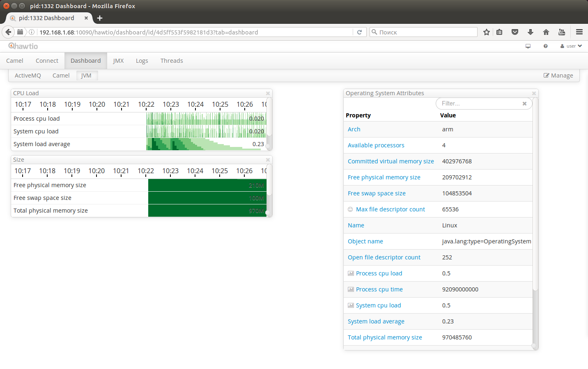Select the Dashboard main tab
Viewport: 588px width, 369px height.
point(86,61)
